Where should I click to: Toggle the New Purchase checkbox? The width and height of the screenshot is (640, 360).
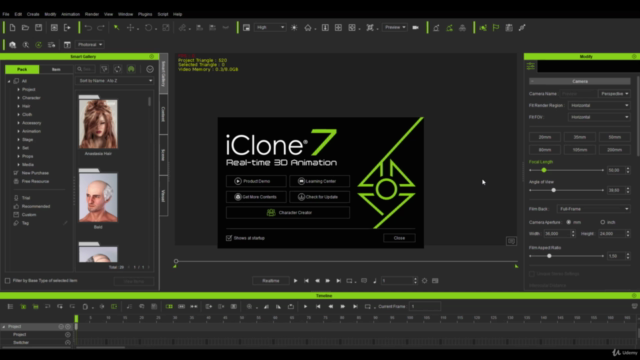click(x=16, y=173)
